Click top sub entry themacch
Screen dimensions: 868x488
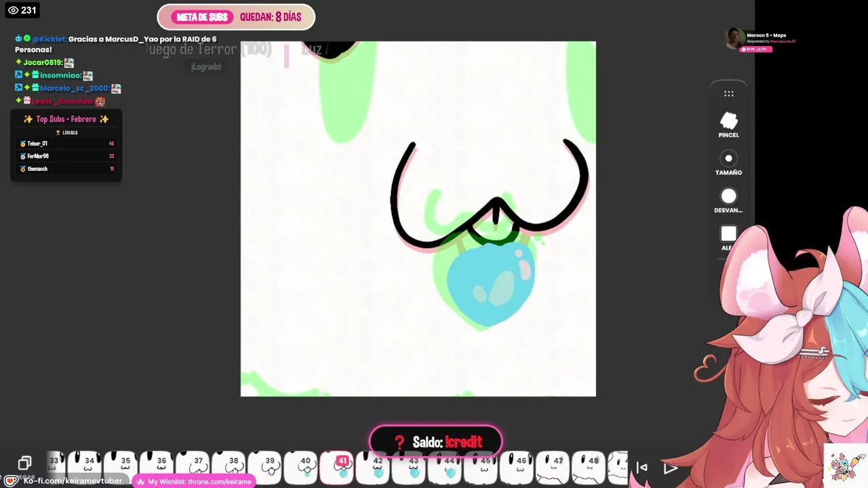click(x=66, y=169)
